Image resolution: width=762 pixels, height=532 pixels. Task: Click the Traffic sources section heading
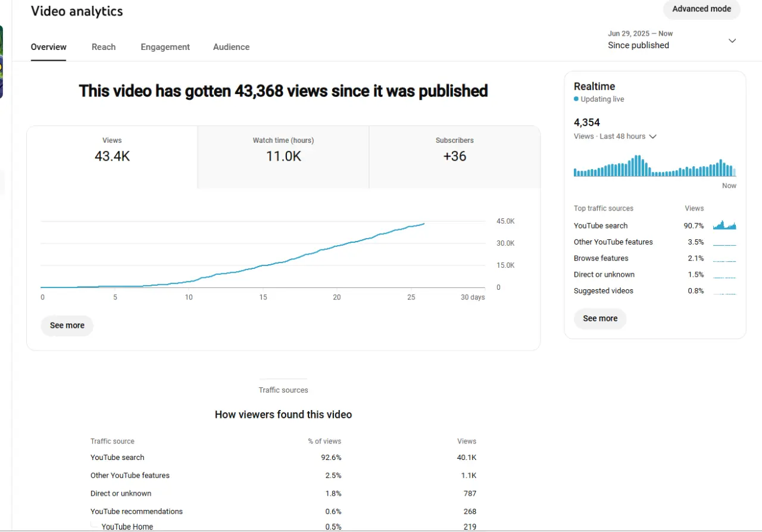[x=283, y=390]
